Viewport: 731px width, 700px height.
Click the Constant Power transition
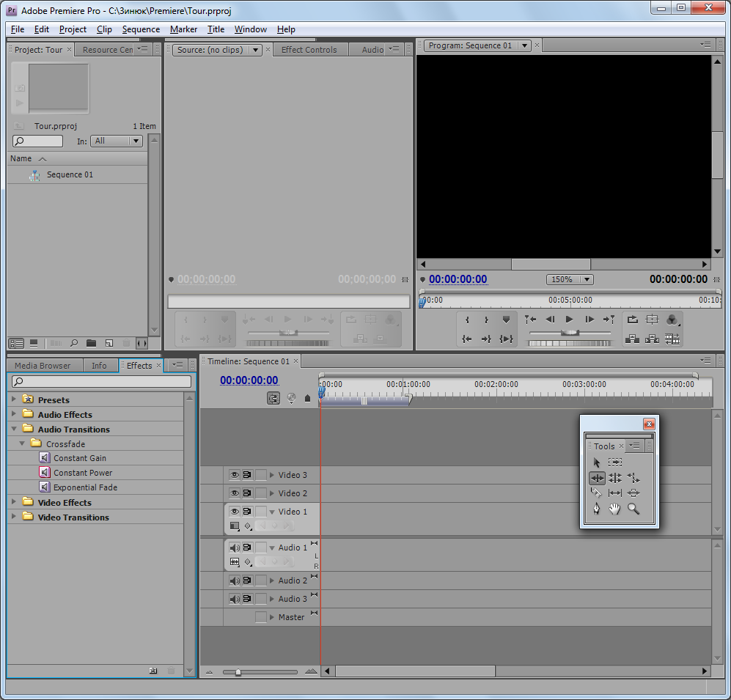tap(83, 473)
